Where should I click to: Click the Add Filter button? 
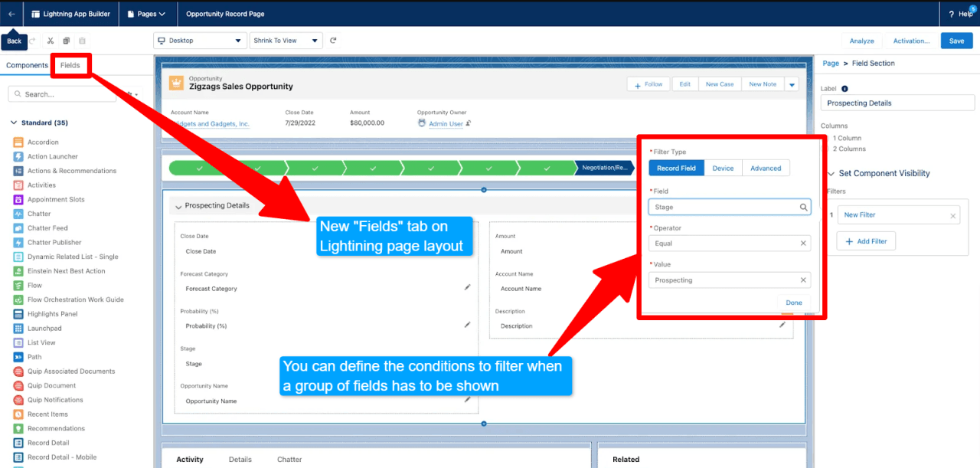866,241
